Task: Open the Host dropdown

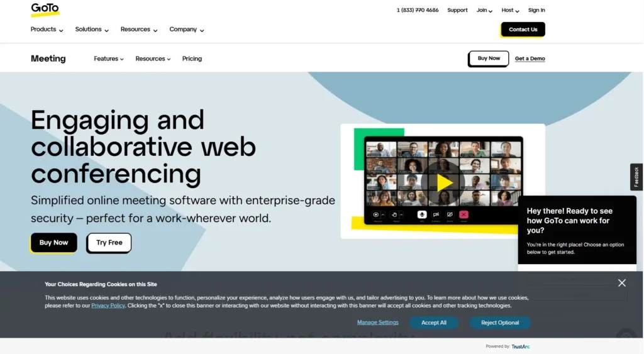Action: tap(510, 10)
